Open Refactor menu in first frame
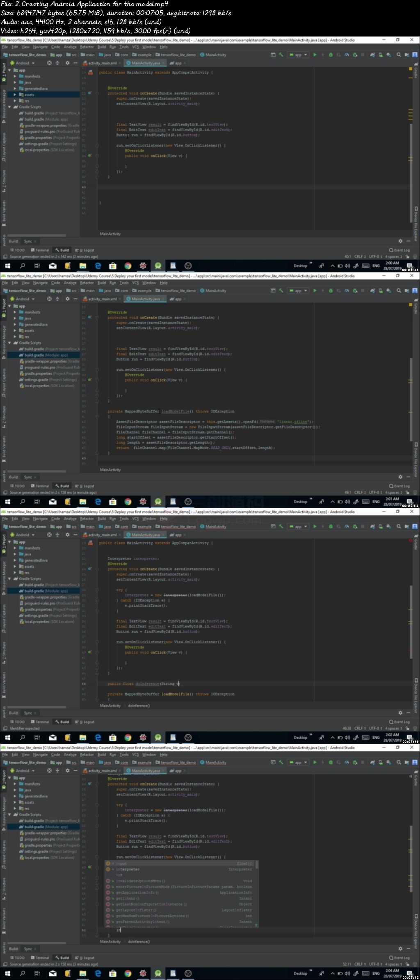420x980 pixels. (x=87, y=47)
